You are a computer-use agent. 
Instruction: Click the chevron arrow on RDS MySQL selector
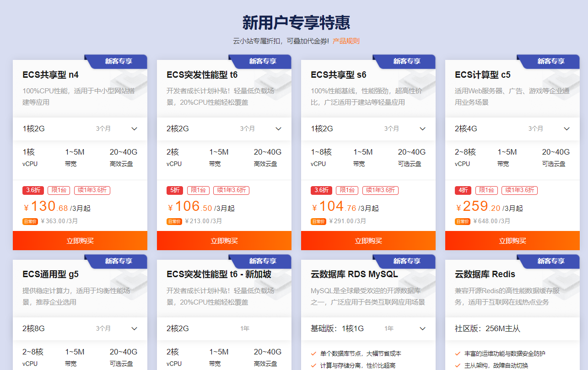click(x=423, y=329)
